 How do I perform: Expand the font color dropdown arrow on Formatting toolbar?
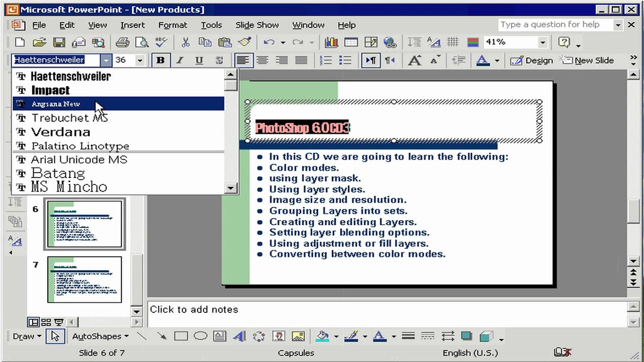pyautogui.click(x=497, y=60)
